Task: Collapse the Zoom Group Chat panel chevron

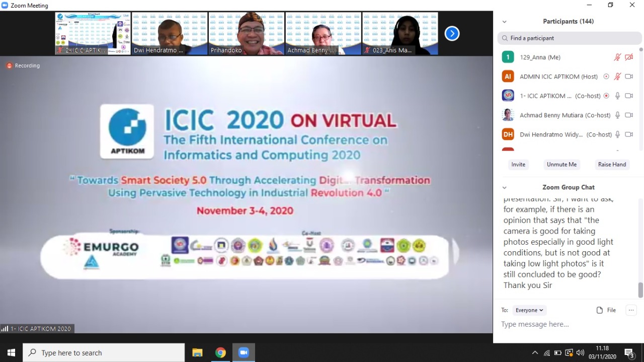Action: point(504,187)
